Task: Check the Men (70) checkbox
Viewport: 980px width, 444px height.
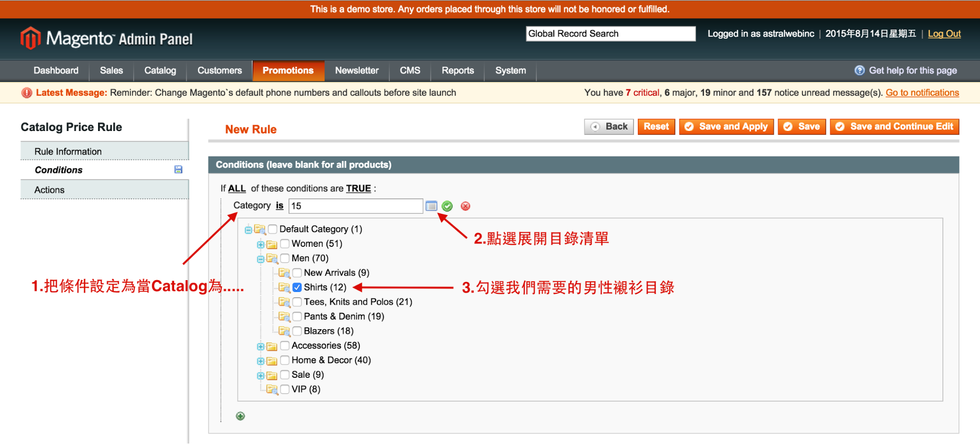Action: (285, 259)
